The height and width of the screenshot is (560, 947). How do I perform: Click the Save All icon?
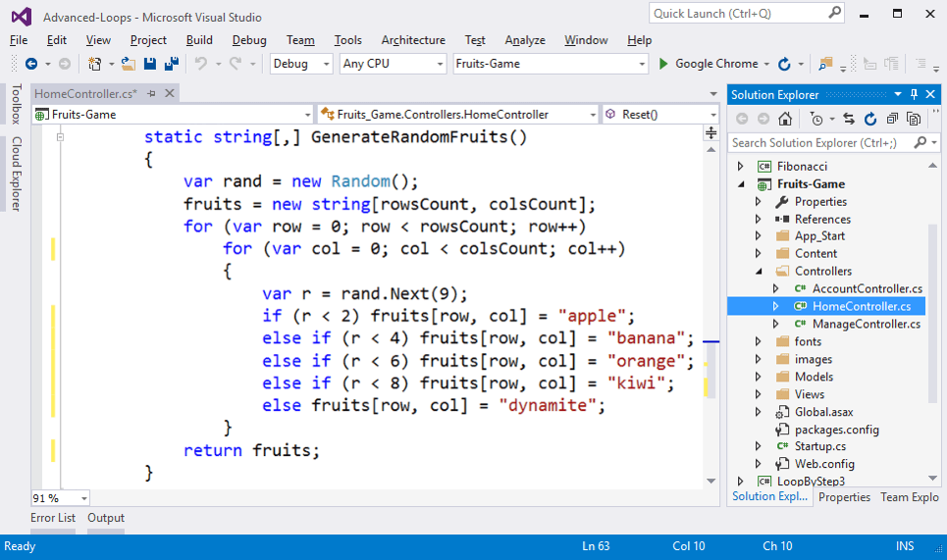(x=172, y=64)
